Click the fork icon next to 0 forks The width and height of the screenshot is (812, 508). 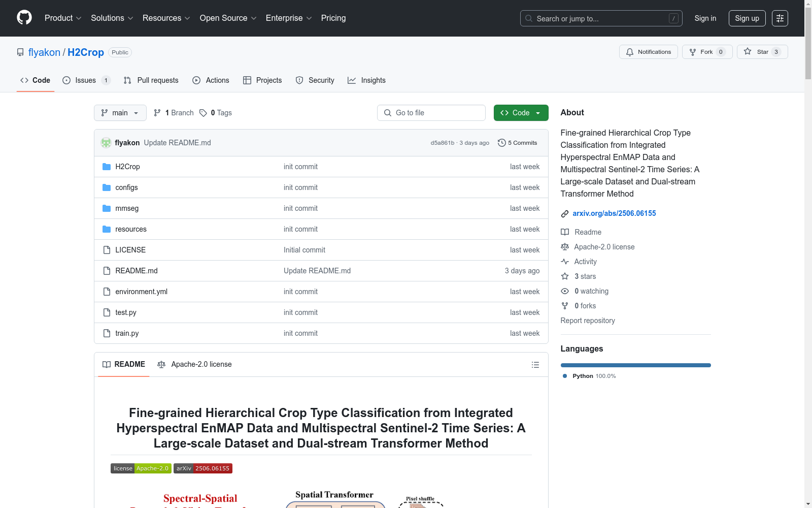pyautogui.click(x=565, y=306)
